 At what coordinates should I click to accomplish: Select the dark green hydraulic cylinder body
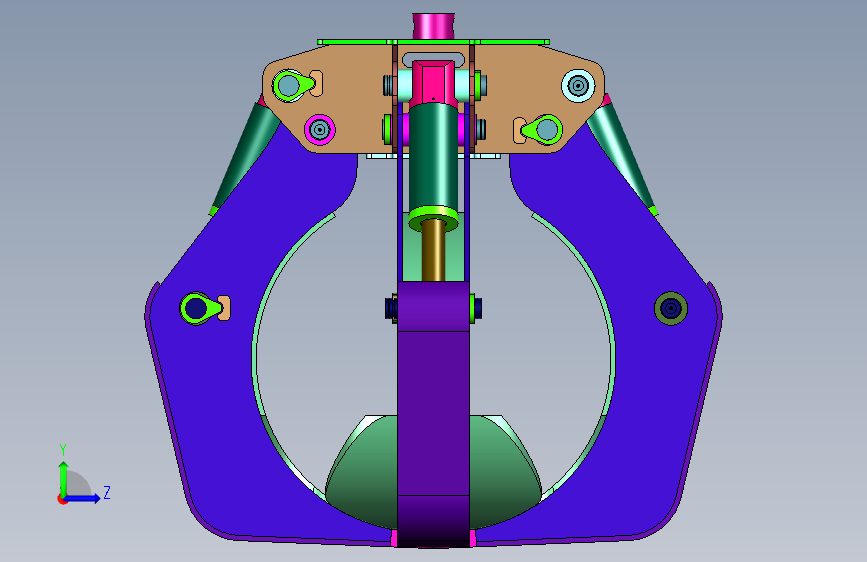pos(434,155)
